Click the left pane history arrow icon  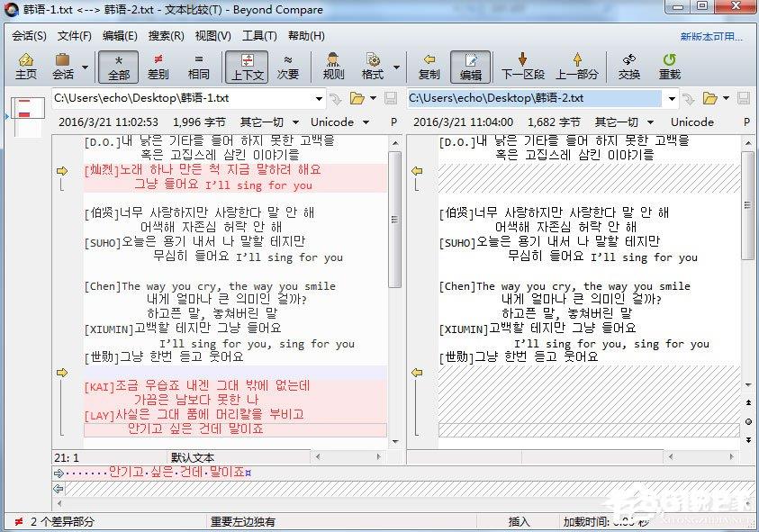click(335, 99)
